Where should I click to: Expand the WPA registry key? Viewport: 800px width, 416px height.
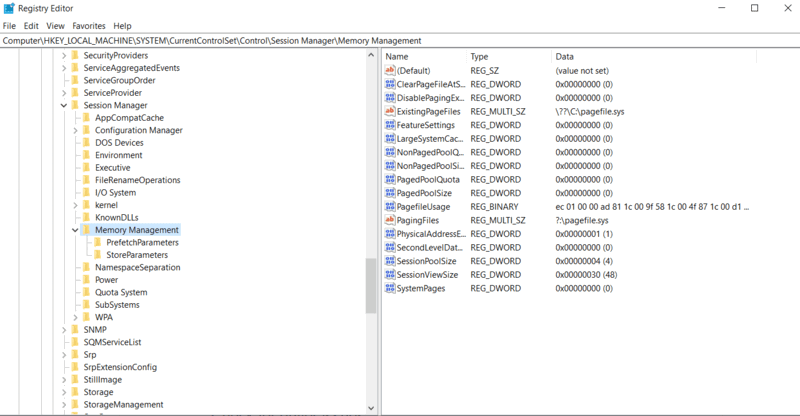pyautogui.click(x=75, y=317)
